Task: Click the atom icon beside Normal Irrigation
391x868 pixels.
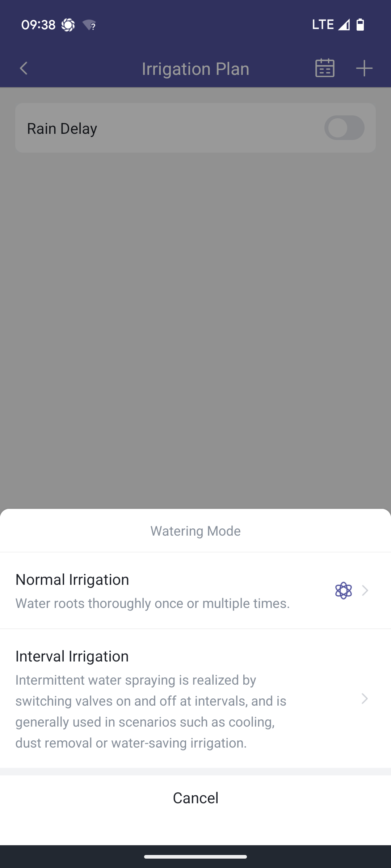Action: [344, 591]
